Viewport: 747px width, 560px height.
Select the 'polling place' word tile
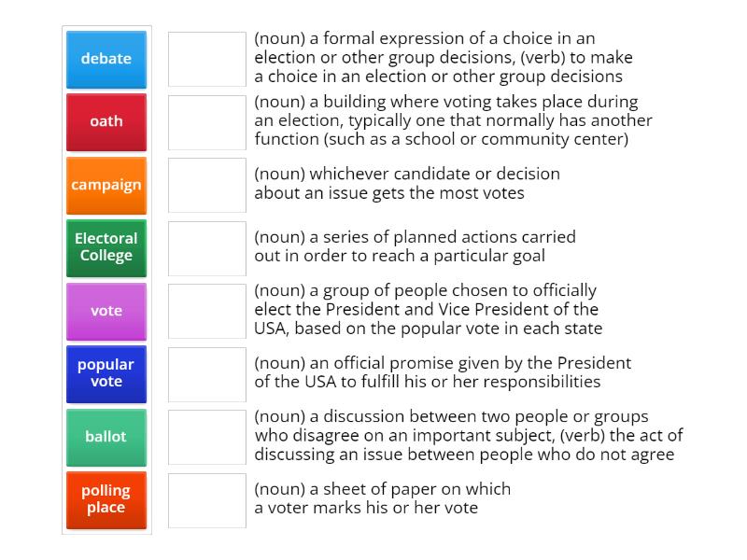tap(106, 499)
